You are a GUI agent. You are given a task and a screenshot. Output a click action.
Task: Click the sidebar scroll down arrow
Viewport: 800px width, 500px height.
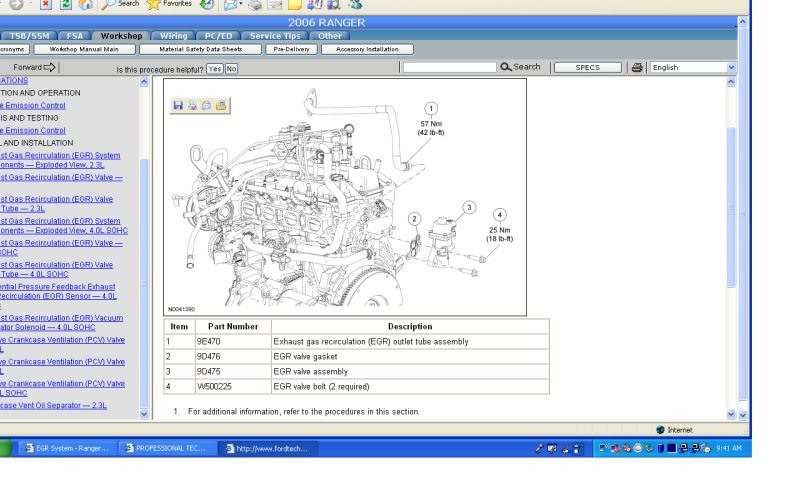point(144,414)
